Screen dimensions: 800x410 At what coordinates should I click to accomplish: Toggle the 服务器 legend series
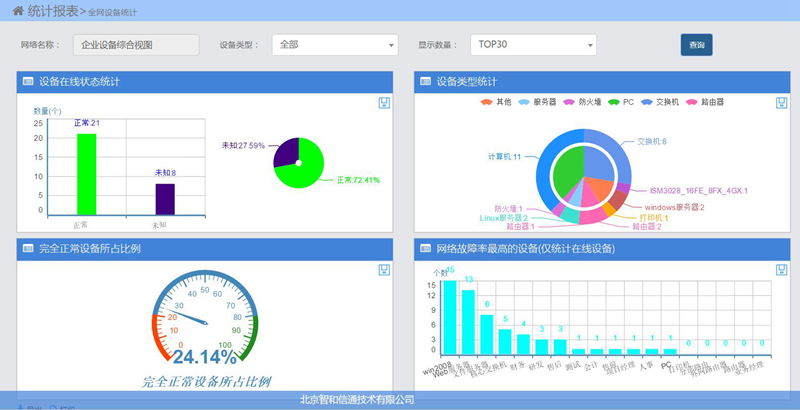[x=536, y=102]
